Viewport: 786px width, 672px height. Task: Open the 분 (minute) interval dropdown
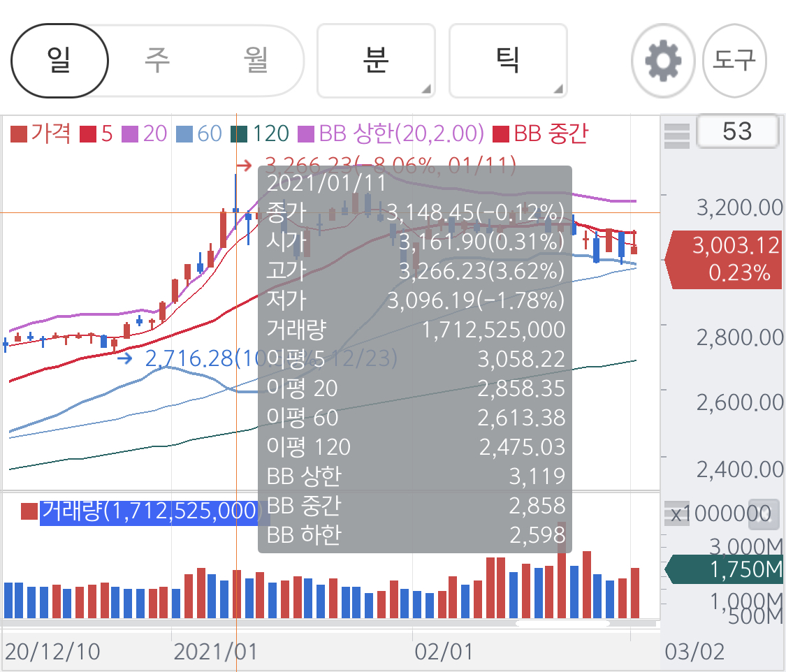[376, 61]
